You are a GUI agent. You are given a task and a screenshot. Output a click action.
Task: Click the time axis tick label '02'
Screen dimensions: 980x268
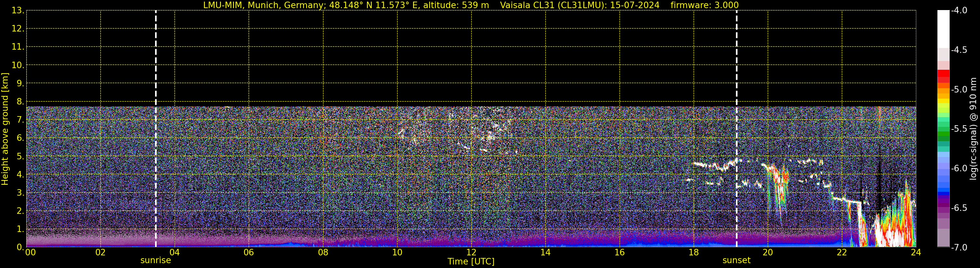100,252
